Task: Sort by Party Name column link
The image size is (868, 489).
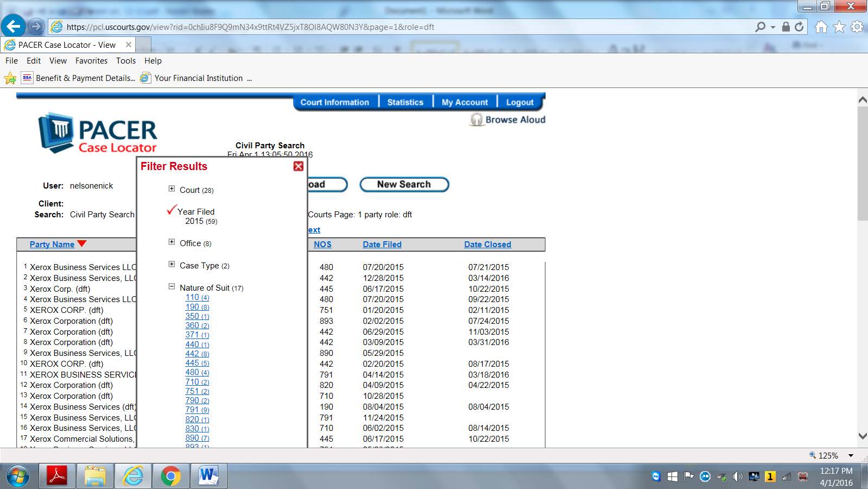Action: pos(52,244)
